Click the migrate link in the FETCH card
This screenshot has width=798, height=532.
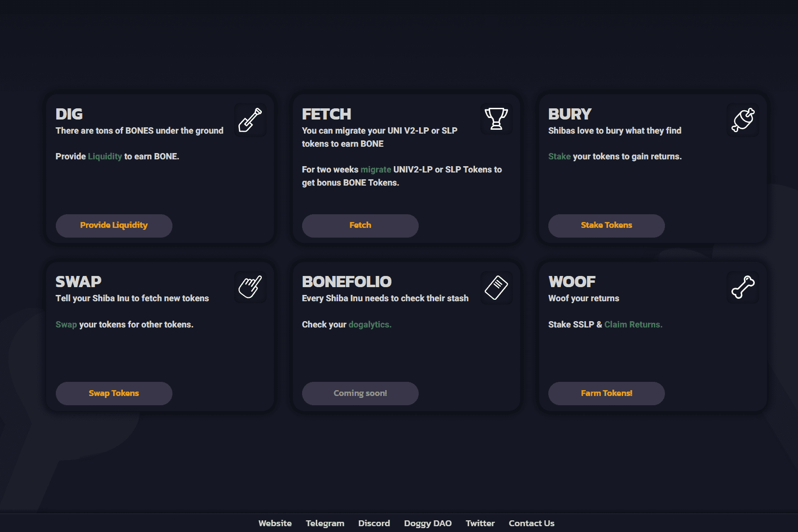pyautogui.click(x=375, y=169)
